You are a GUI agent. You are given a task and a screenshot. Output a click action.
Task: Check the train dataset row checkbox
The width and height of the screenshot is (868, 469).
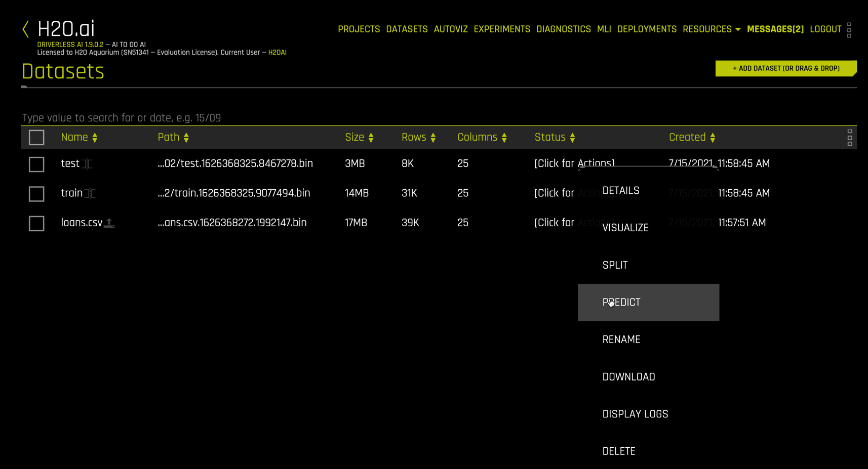click(36, 194)
